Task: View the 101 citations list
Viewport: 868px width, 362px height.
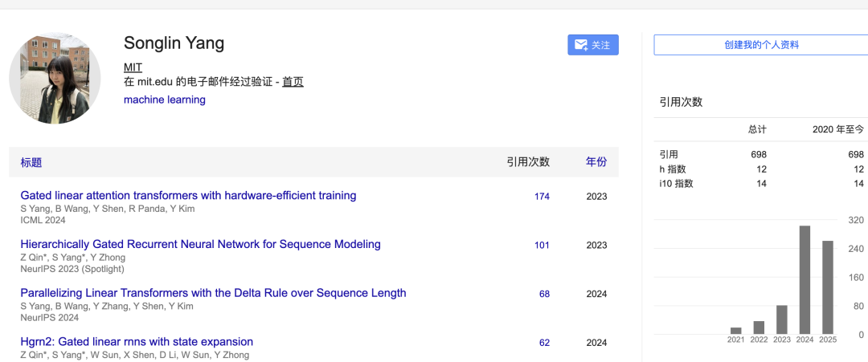Action: pos(542,245)
